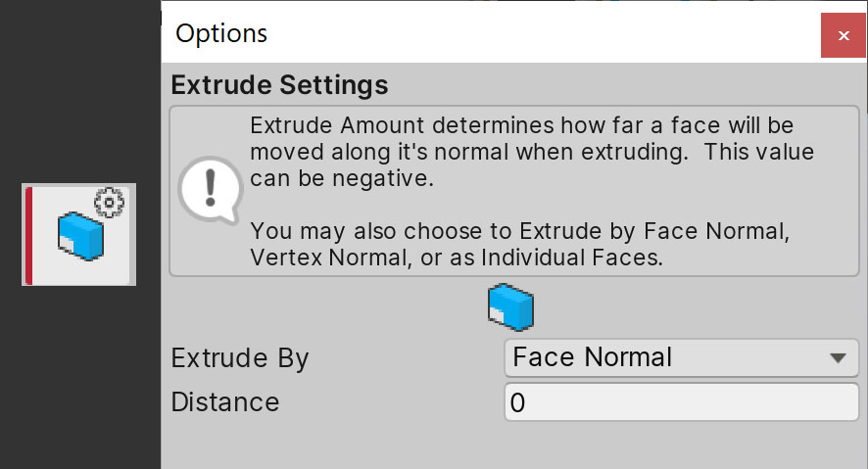The width and height of the screenshot is (868, 469).
Task: Click the arrow beside Face Normal
Action: coord(838,358)
